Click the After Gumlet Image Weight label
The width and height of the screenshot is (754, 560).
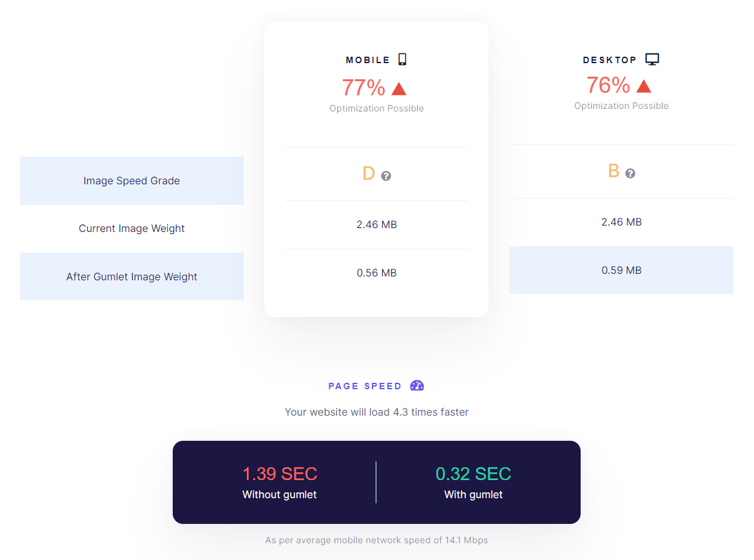(x=131, y=276)
